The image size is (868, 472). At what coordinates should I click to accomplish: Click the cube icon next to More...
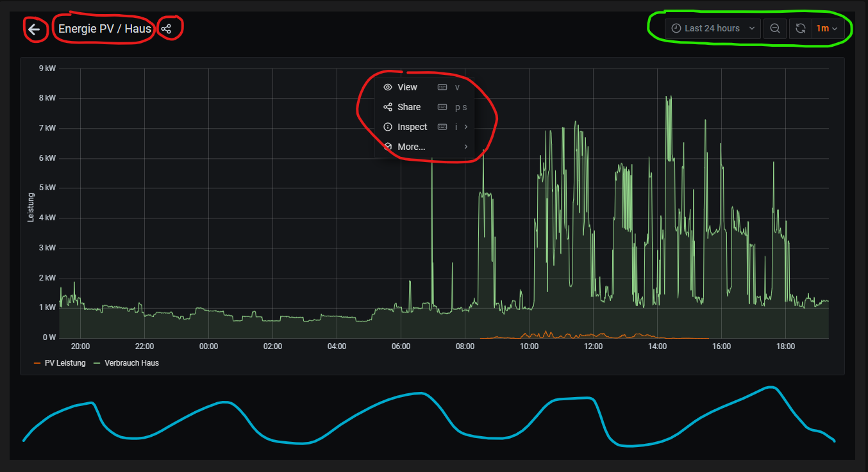click(x=387, y=147)
